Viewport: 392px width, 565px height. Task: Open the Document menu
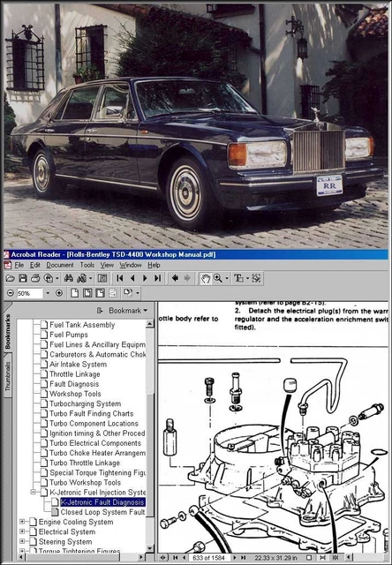pyautogui.click(x=60, y=265)
